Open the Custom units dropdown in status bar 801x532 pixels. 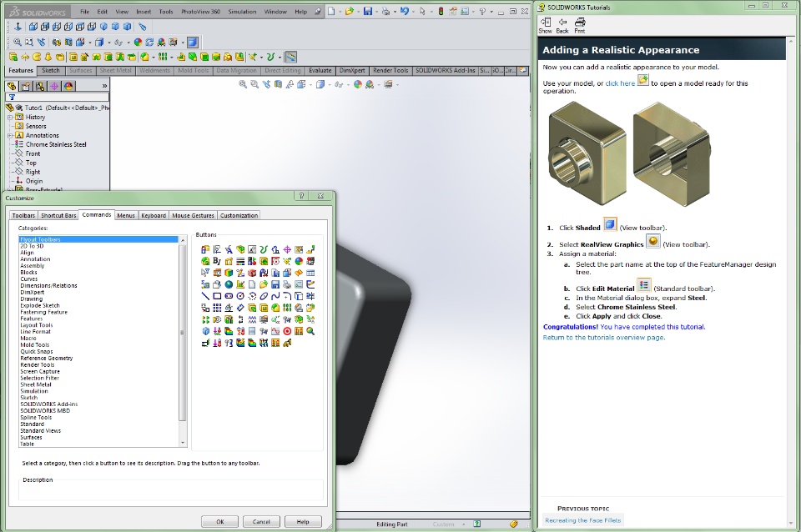(463, 524)
